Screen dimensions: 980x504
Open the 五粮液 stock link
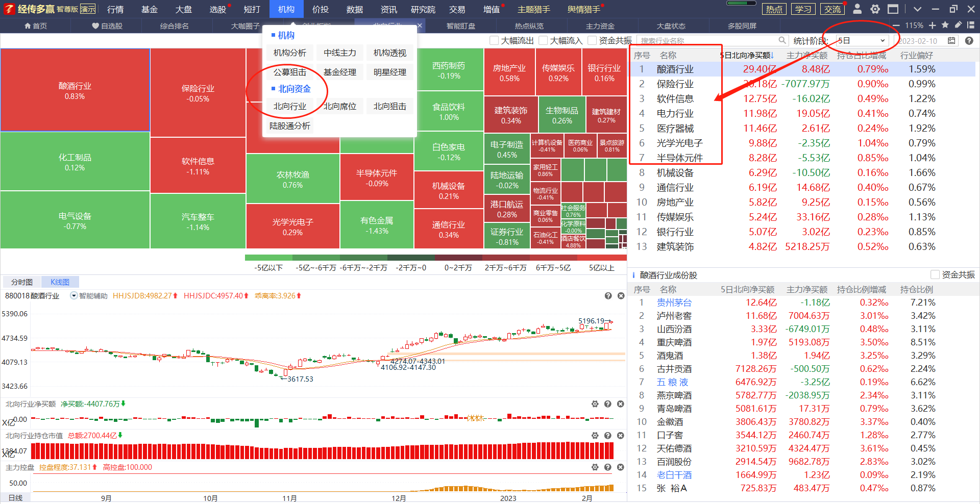[673, 382]
